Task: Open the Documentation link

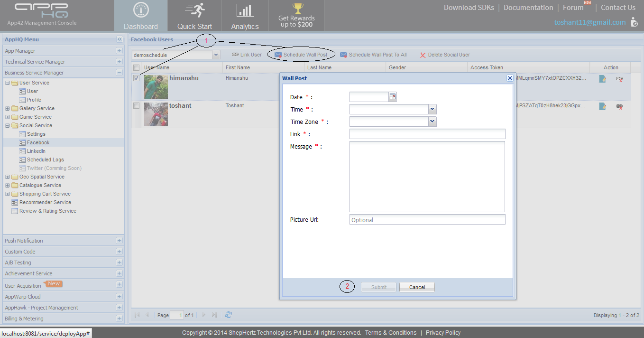Action: (x=528, y=8)
